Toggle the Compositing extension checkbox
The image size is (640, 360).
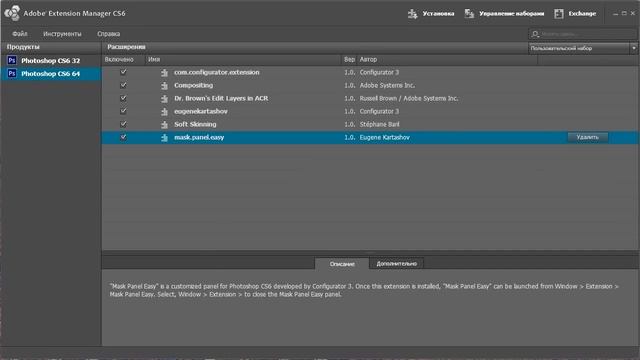(123, 85)
